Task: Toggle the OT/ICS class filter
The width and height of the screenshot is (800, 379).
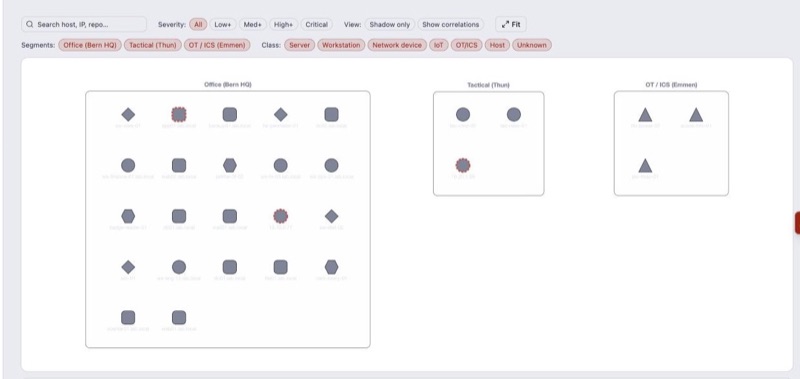Action: pos(466,45)
